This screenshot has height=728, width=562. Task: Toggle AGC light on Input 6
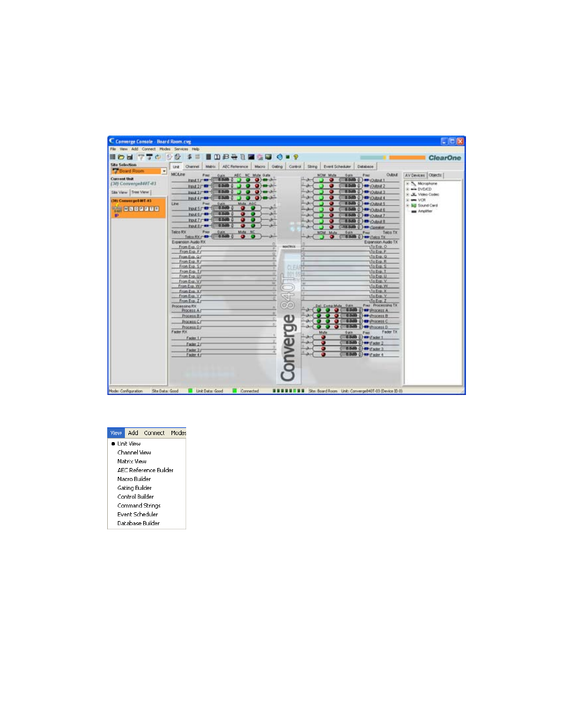point(253,214)
